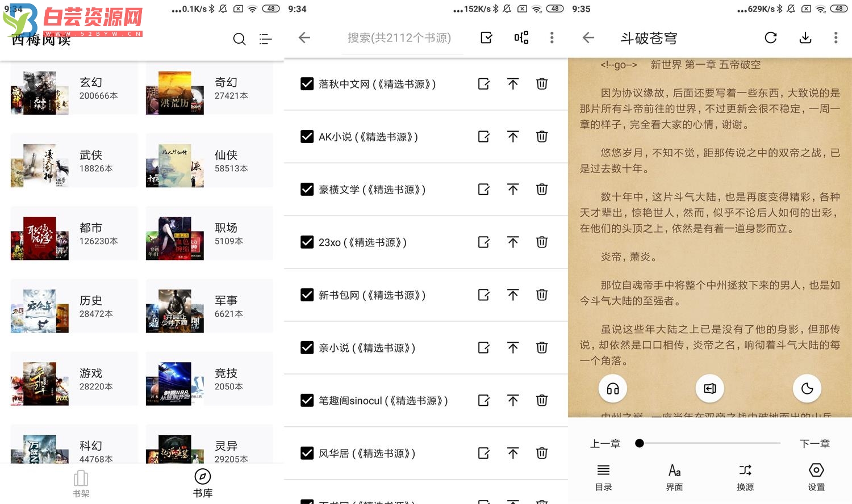852x504 pixels.
Task: Refresh the current chapter in reader
Action: click(x=771, y=37)
